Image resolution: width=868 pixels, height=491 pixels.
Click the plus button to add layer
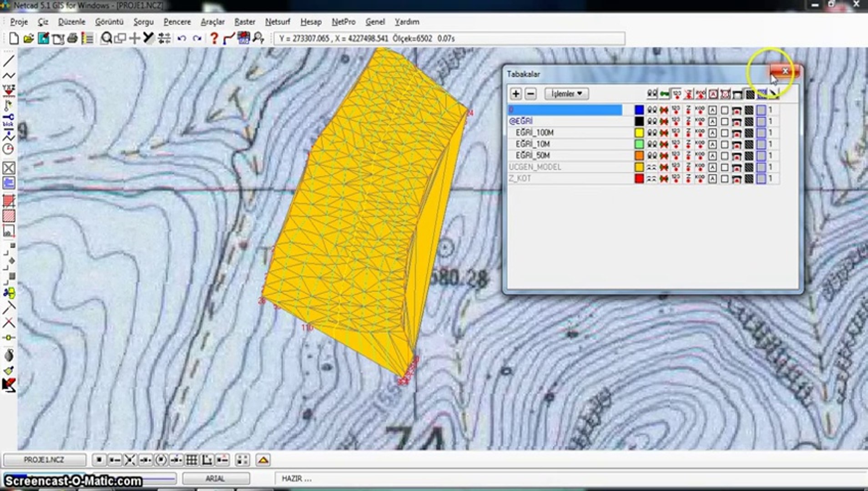pyautogui.click(x=515, y=94)
